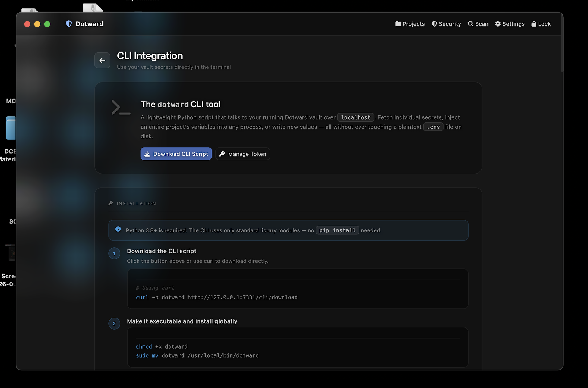This screenshot has width=588, height=388.
Task: Click the back arrow button
Action: point(102,60)
